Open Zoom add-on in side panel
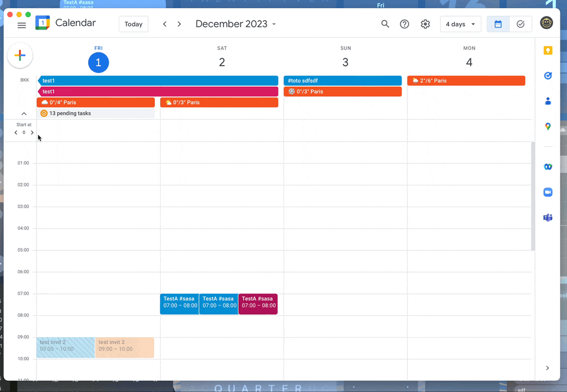567x392 pixels. pos(548,192)
